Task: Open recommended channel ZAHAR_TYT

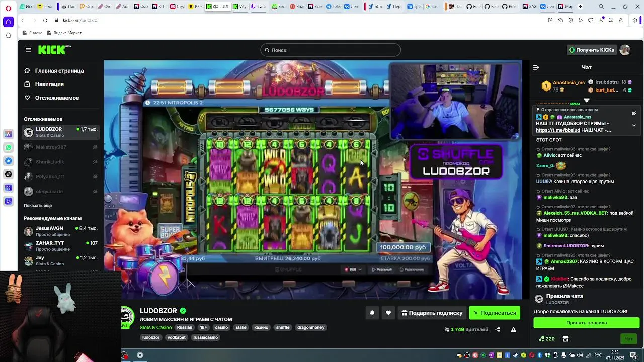Action: 60,246
